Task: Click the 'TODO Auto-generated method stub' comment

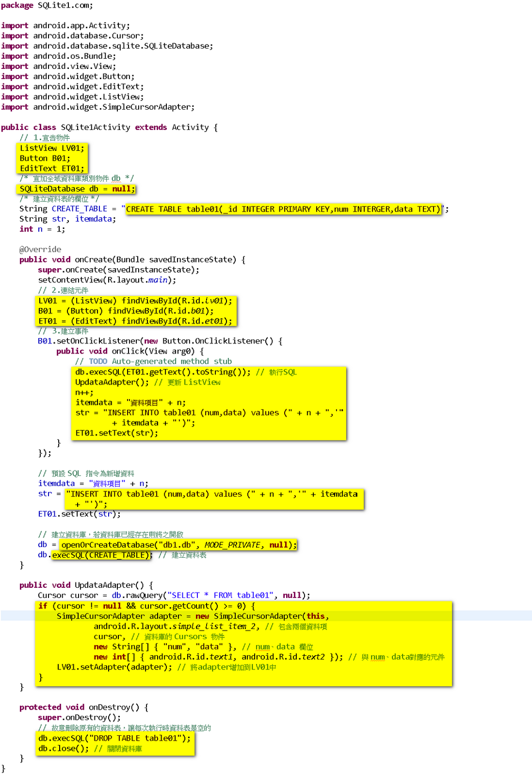Action: click(x=154, y=362)
